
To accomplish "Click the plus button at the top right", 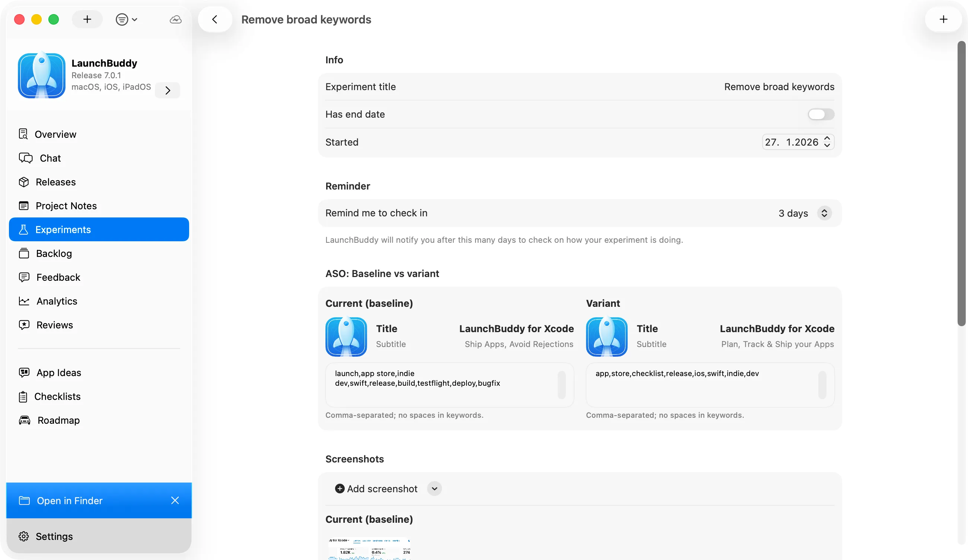I will [x=943, y=19].
